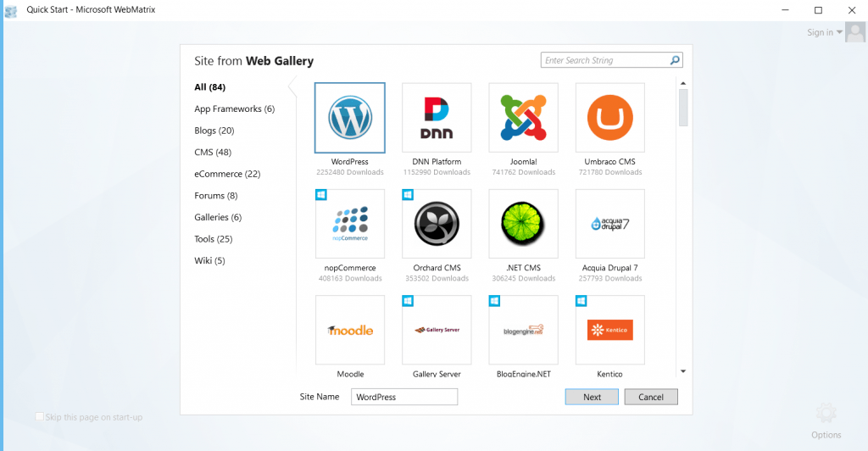
Task: Select the Acquia Drupal 7 tile
Action: pyautogui.click(x=610, y=224)
